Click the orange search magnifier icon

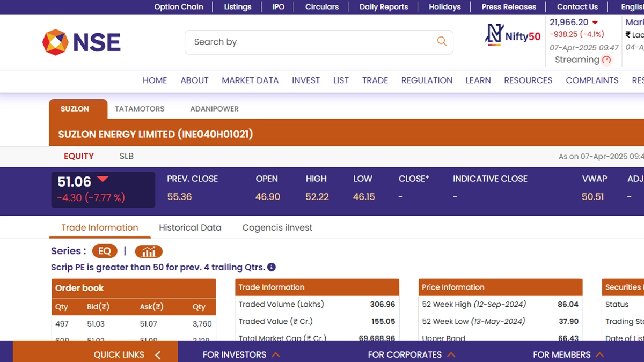pos(442,41)
